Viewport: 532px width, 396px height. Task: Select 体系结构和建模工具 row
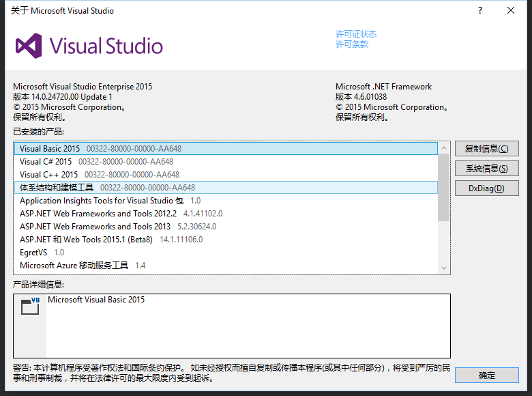pos(226,188)
